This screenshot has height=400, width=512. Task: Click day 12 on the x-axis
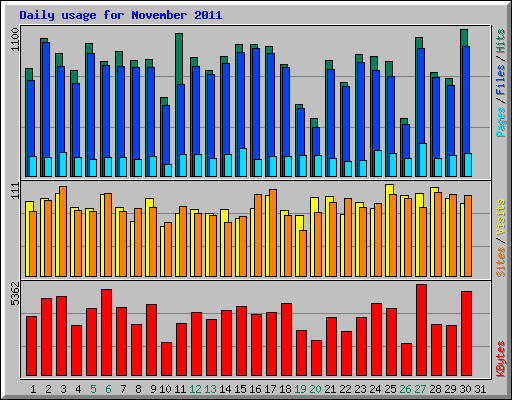coord(195,389)
